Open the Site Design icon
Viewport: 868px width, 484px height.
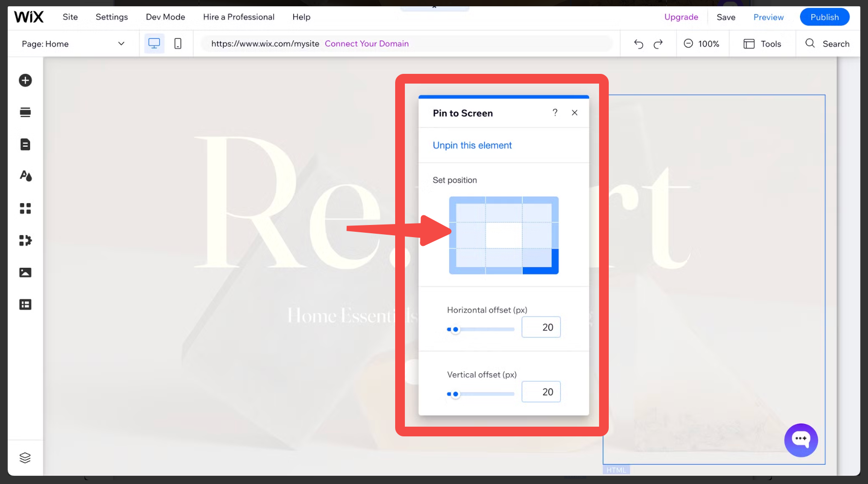click(25, 176)
